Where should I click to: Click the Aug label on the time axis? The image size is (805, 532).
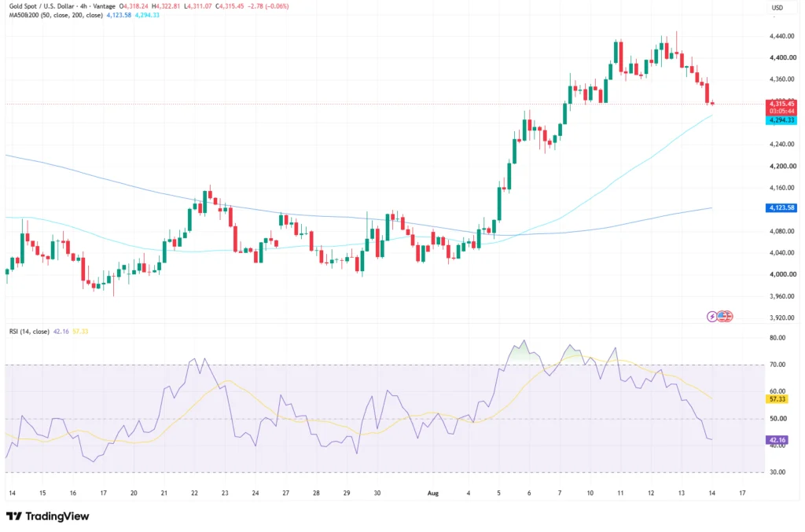coord(433,493)
